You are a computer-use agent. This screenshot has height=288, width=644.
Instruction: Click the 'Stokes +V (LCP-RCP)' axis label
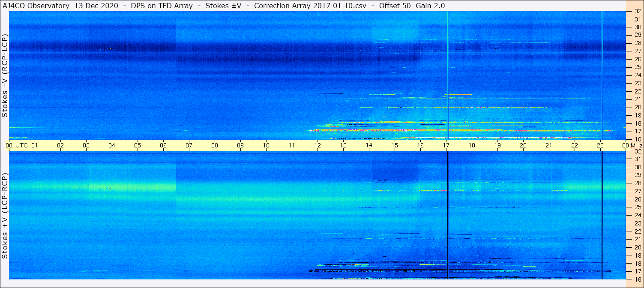[x=5, y=216]
